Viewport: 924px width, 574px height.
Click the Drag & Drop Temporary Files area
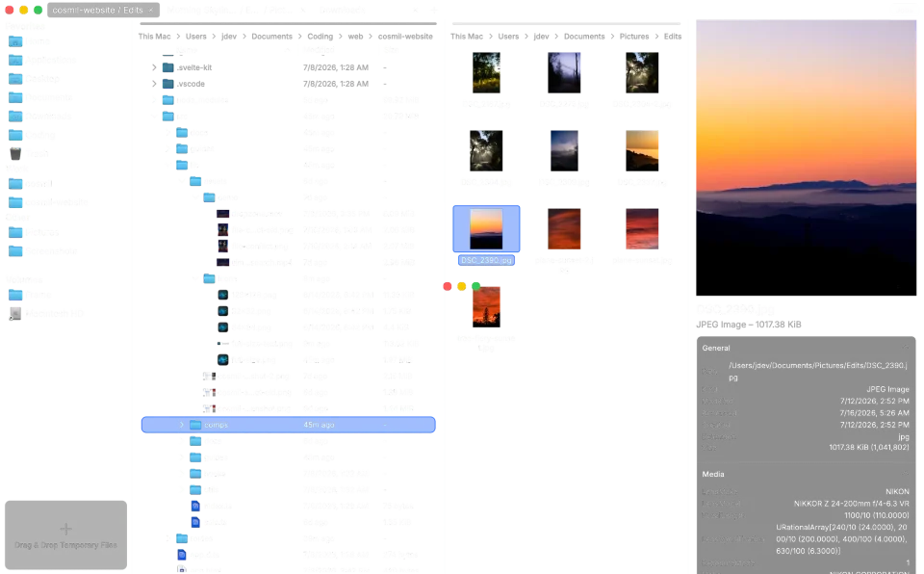tap(66, 535)
